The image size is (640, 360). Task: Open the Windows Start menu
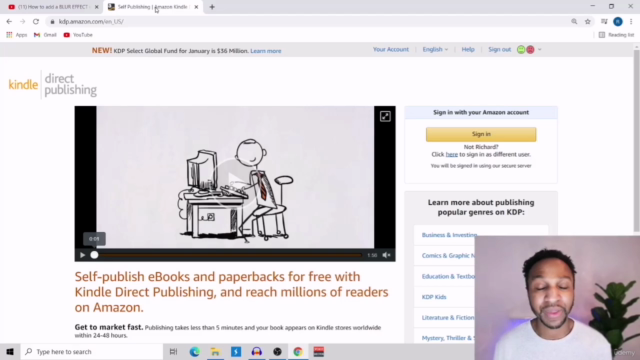(10, 351)
